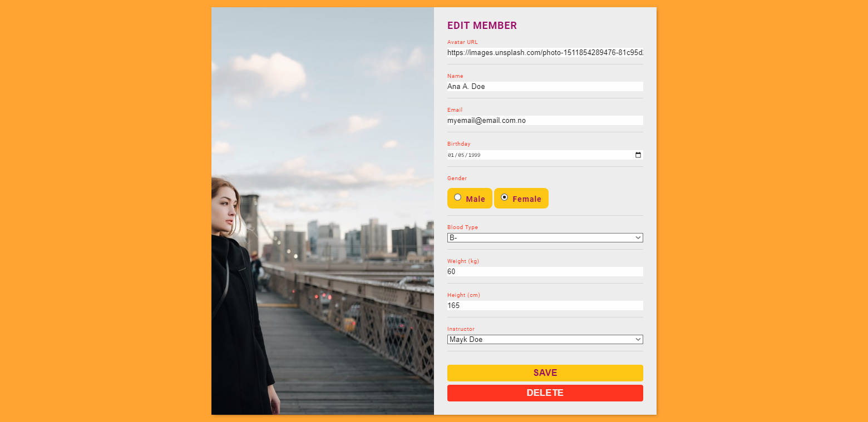The width and height of the screenshot is (868, 422).
Task: Click the day segment of the Birthday date
Action: click(461, 155)
